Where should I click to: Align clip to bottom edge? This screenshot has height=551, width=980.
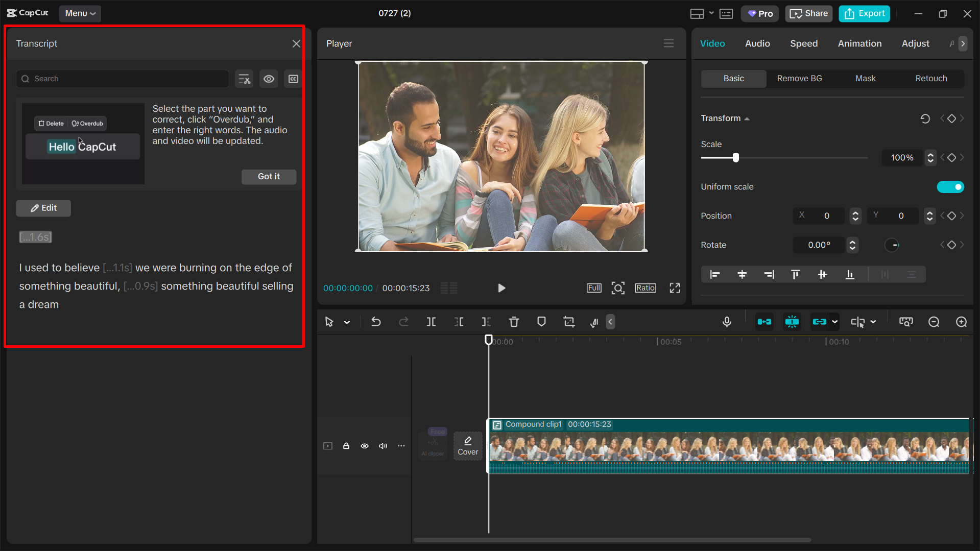(849, 275)
